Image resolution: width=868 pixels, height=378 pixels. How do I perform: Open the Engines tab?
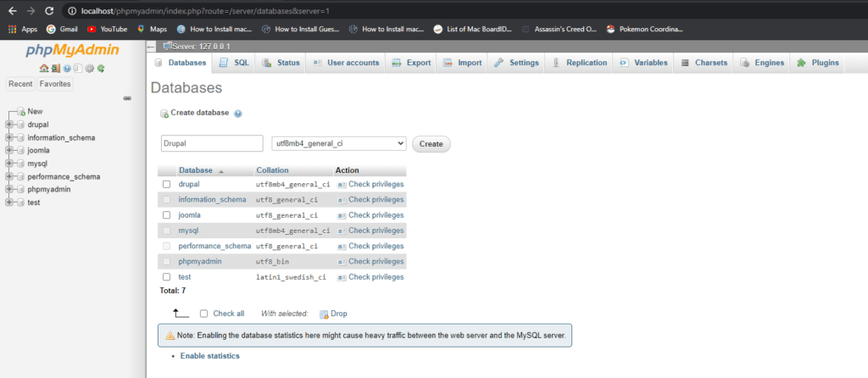tap(762, 63)
